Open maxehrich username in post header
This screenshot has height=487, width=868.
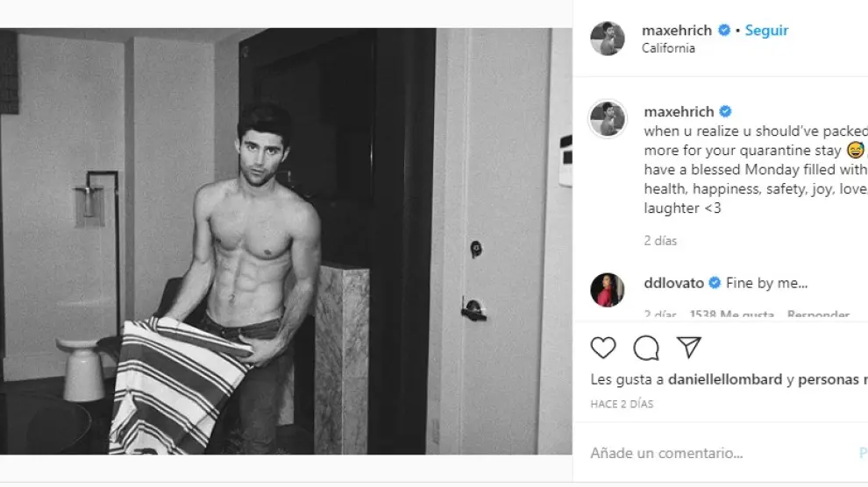point(677,31)
